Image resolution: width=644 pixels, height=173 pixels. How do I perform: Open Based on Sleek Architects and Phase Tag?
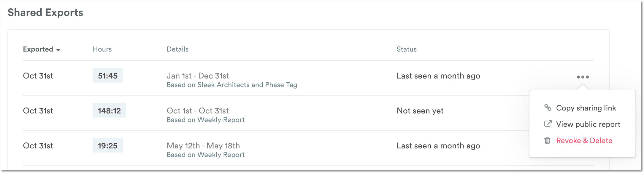pyautogui.click(x=232, y=85)
